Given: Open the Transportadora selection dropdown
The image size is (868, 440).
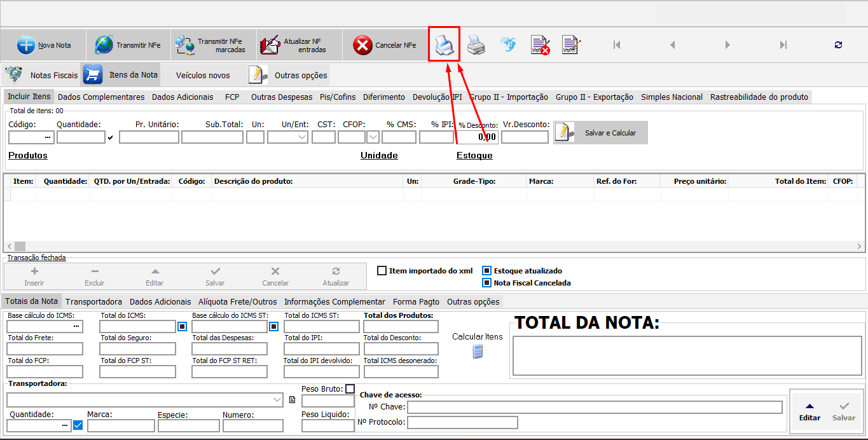Looking at the screenshot, I should coord(277,399).
